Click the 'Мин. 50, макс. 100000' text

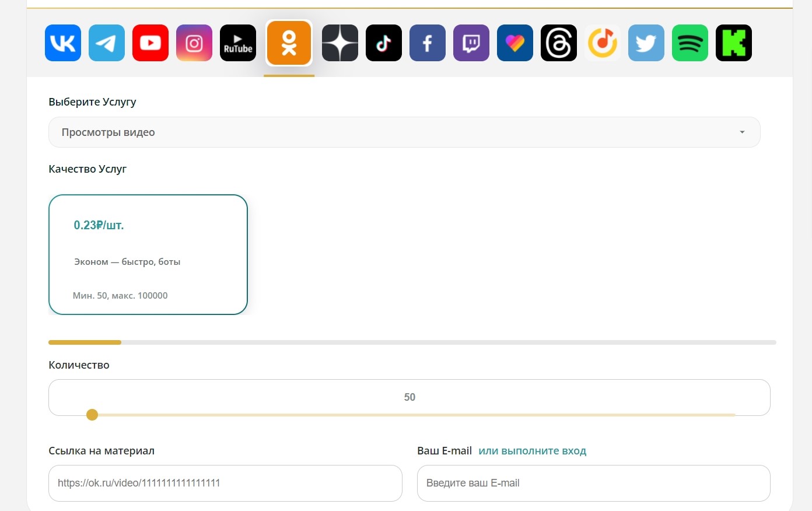[120, 296]
